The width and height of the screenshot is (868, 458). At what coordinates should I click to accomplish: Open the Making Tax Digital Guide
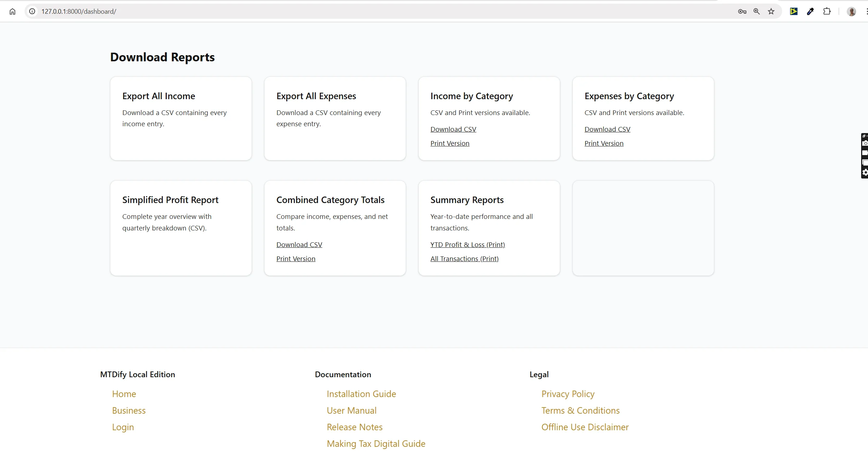376,444
